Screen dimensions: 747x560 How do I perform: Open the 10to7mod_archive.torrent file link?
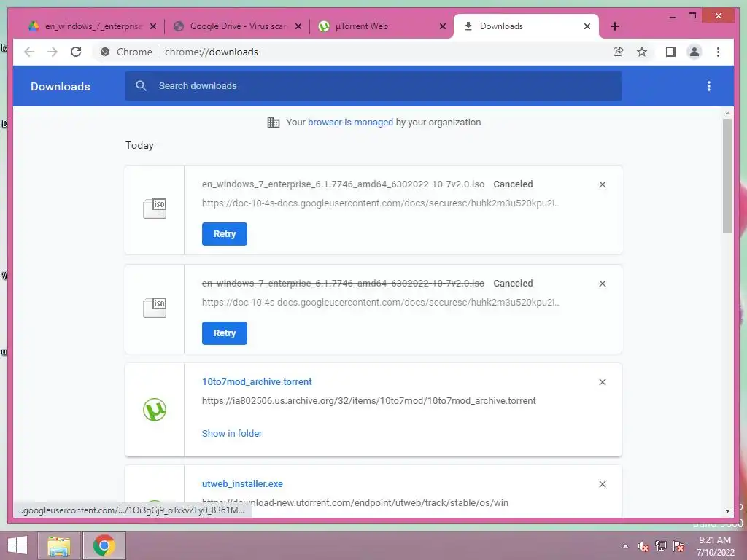pos(257,382)
